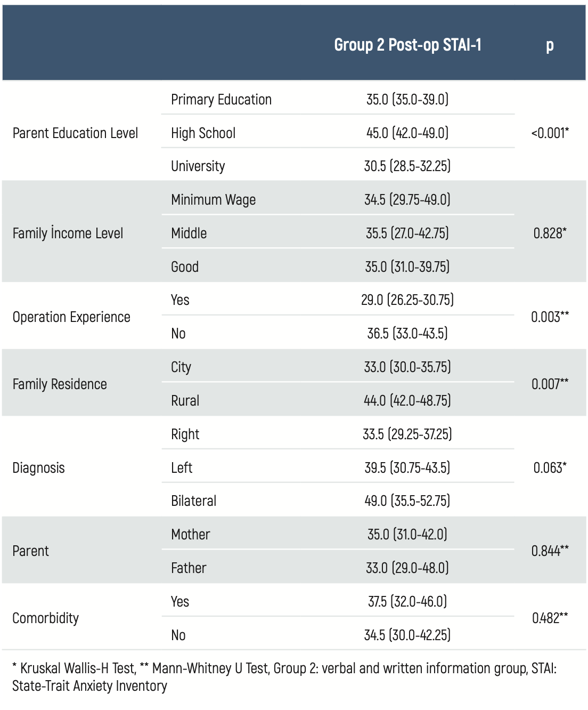Click the University row label
588x710 pixels.
[198, 166]
